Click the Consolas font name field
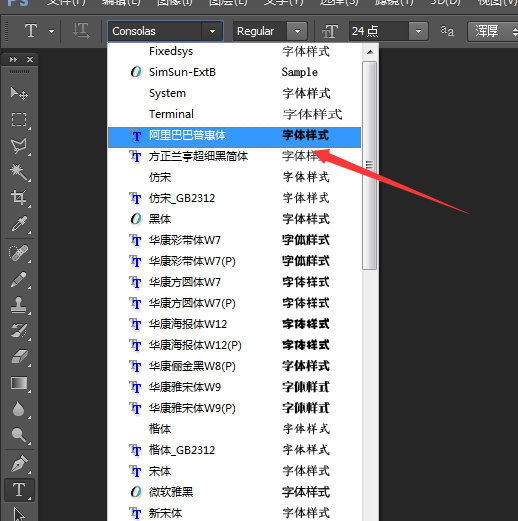The image size is (518, 521). coord(155,31)
